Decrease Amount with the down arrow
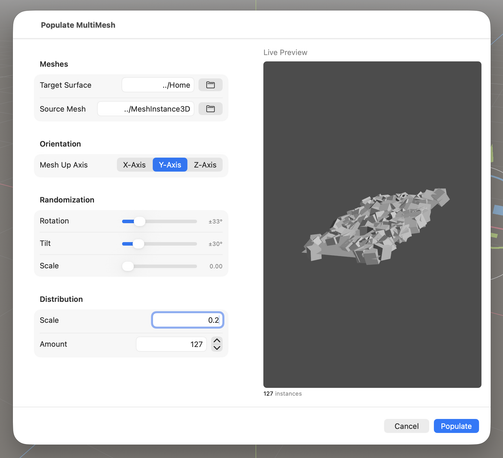 217,348
